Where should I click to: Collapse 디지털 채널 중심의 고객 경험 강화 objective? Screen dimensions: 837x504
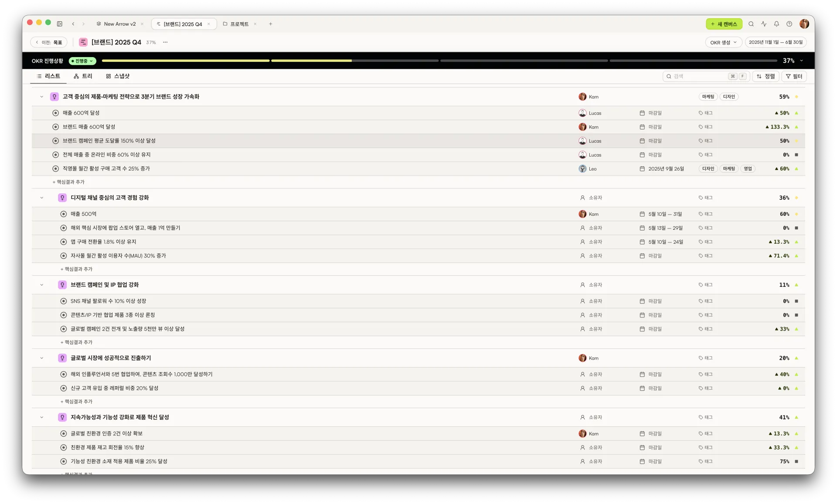pyautogui.click(x=42, y=198)
